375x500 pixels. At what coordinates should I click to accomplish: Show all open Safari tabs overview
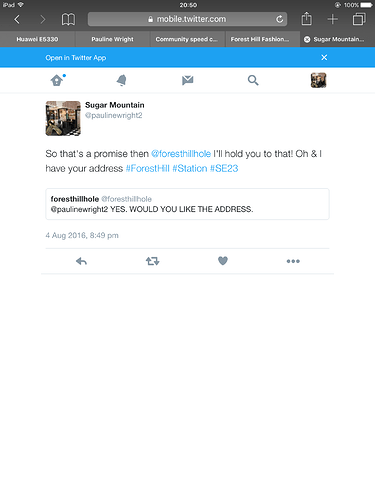click(359, 19)
